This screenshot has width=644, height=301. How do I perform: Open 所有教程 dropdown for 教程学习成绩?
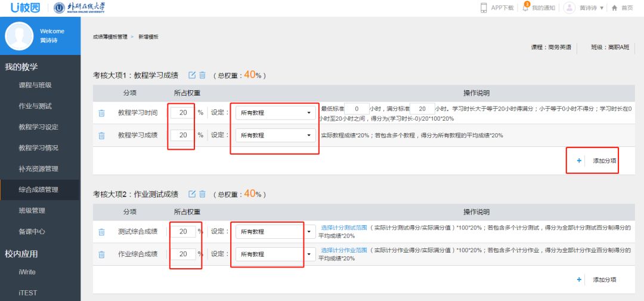click(275, 136)
